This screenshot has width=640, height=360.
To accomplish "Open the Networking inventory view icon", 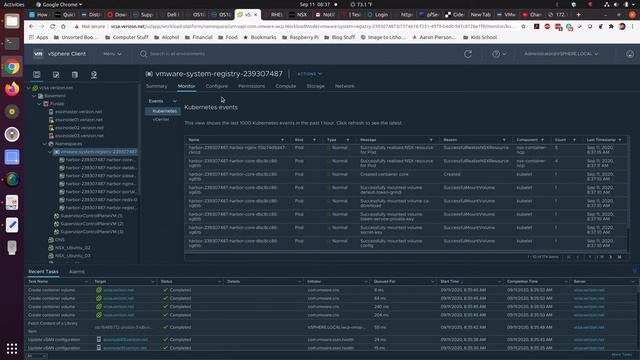I will 94,74.
